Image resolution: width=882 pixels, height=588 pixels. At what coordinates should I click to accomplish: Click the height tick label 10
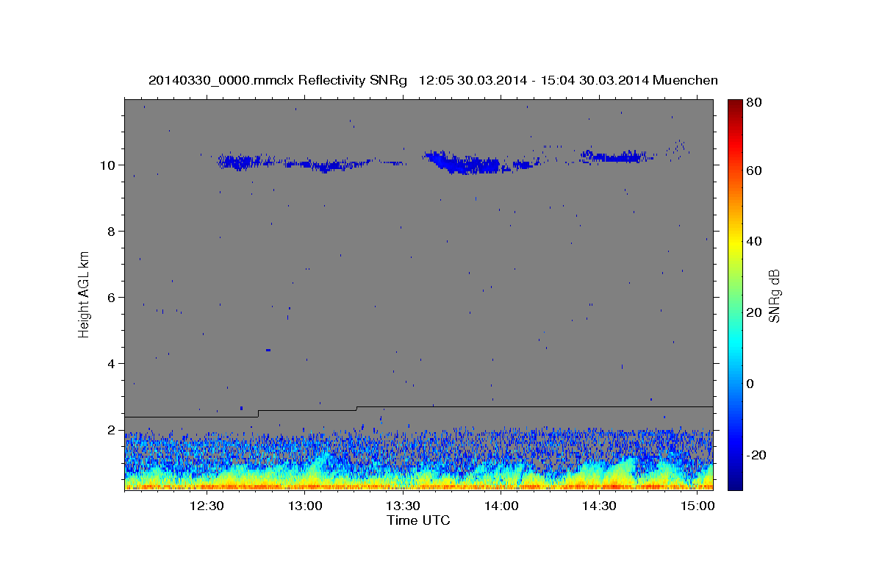109,165
